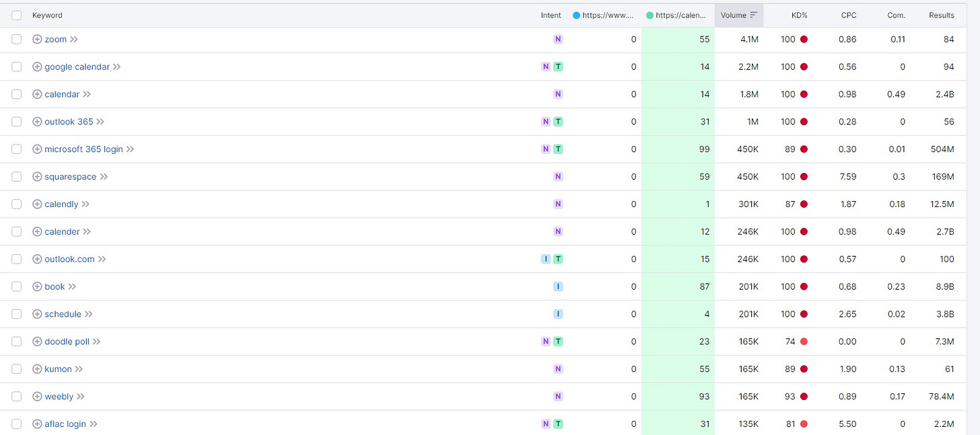This screenshot has height=435, width=980.
Task: Click the T intent badge for aflac login
Action: pos(558,424)
